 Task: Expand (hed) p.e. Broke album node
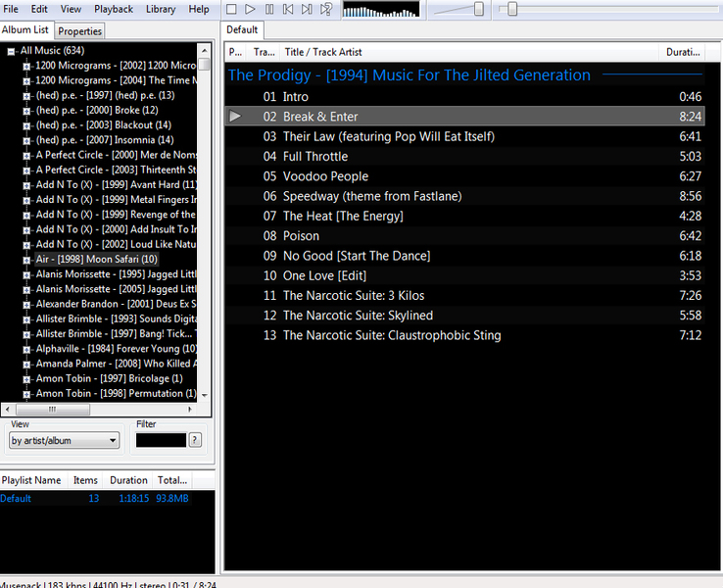26,111
